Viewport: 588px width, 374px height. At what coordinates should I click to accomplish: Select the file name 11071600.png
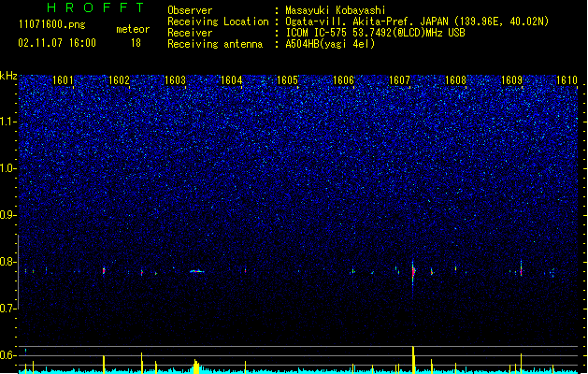[x=52, y=25]
